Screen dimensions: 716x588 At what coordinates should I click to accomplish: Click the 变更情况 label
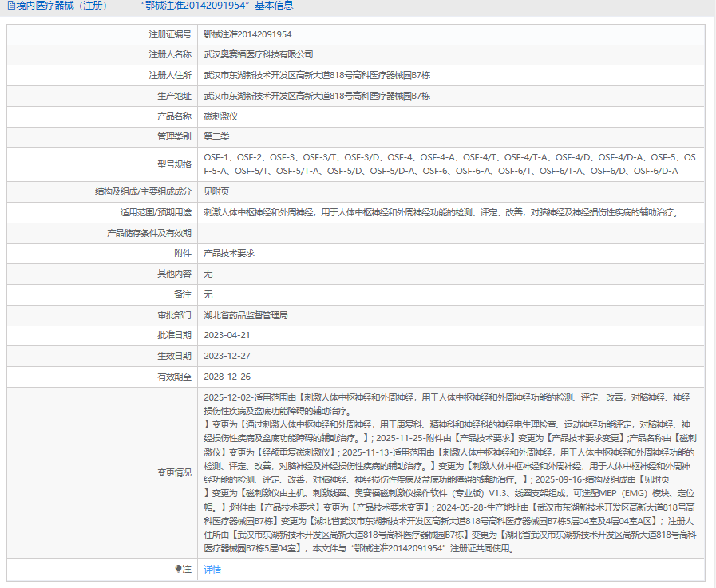(x=175, y=472)
